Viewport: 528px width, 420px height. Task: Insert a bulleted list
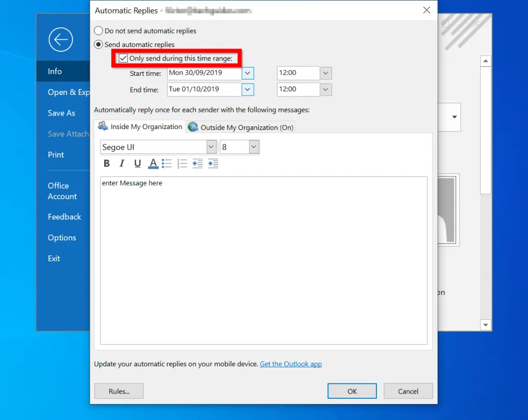coord(167,164)
